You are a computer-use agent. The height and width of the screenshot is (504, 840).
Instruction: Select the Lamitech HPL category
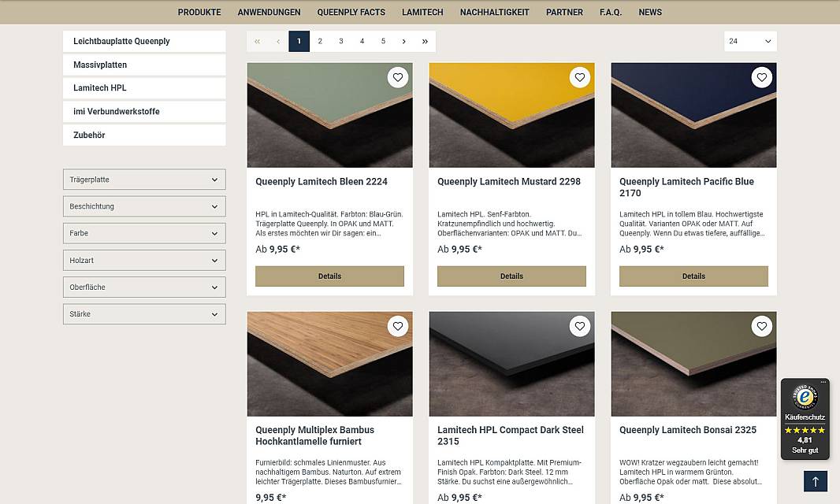coord(144,88)
